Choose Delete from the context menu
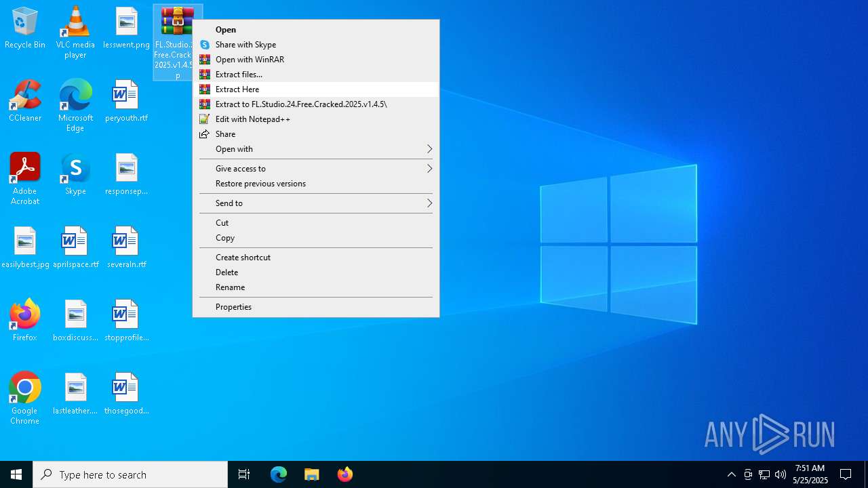Image resolution: width=868 pixels, height=488 pixels. click(x=316, y=272)
